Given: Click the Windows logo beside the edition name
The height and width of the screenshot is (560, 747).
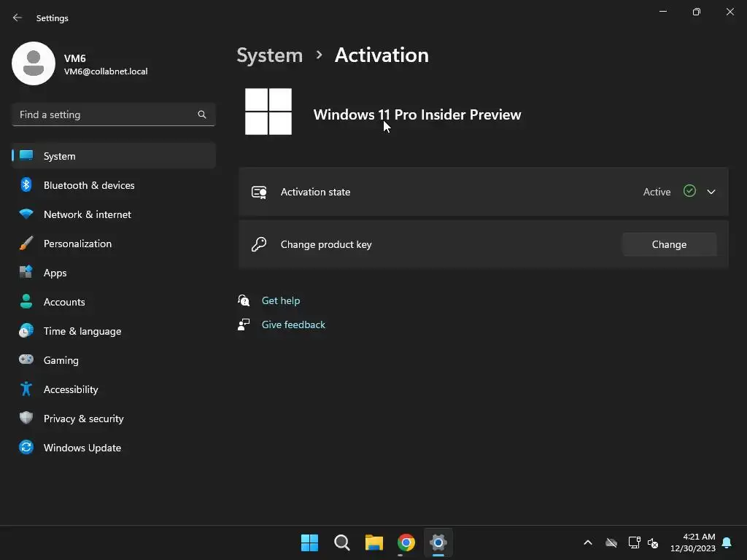Looking at the screenshot, I should pyautogui.click(x=268, y=112).
